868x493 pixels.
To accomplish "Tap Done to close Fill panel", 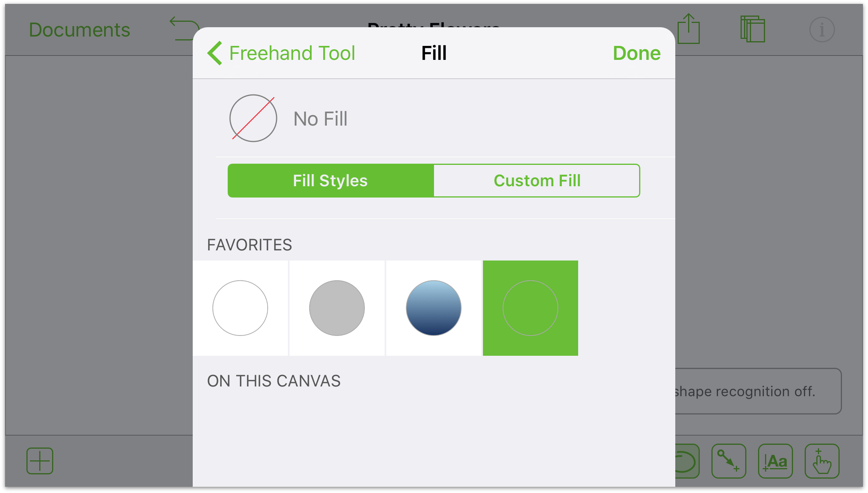I will [637, 53].
